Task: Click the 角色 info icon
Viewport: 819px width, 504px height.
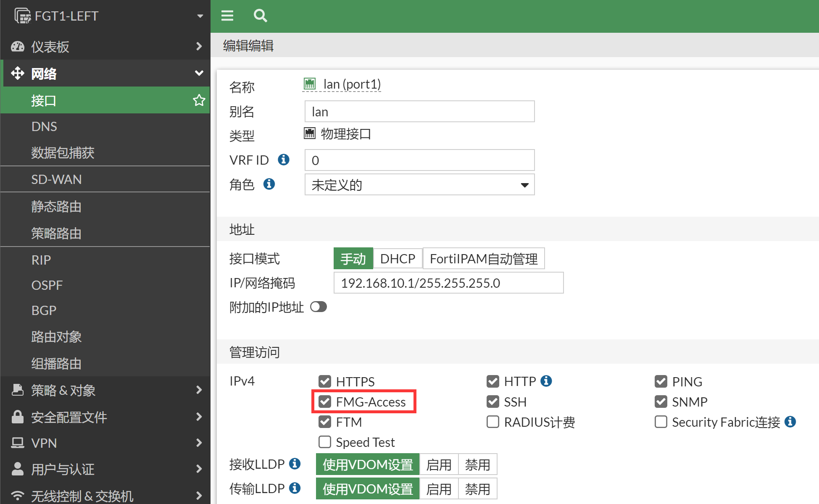Action: point(269,184)
